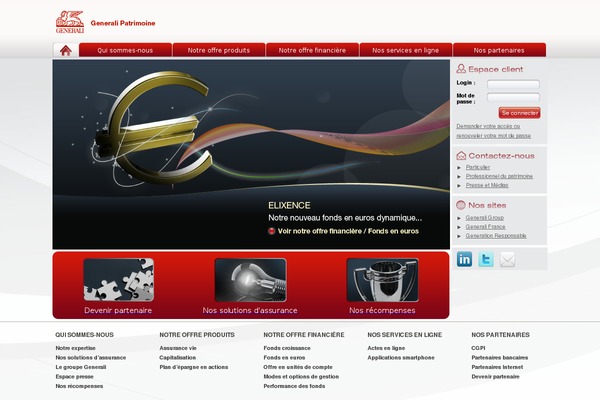
Task: Click the Nos sites globe icon
Action: coord(461,205)
